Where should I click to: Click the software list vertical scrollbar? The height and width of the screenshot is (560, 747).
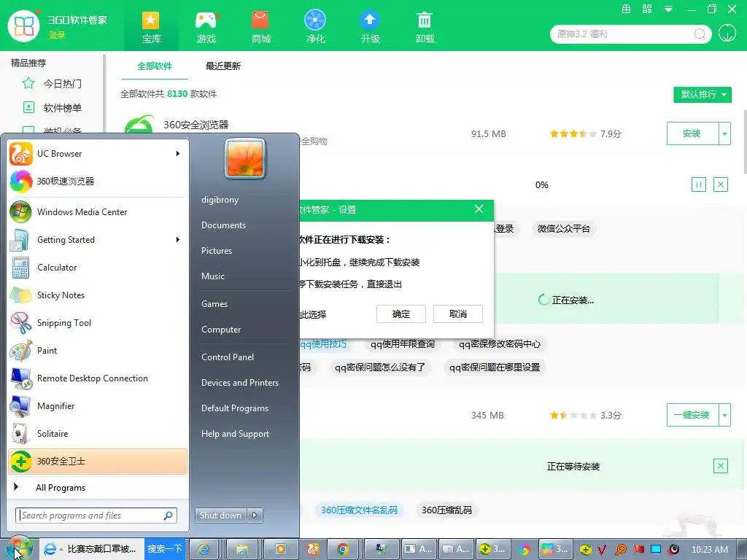pos(744,142)
